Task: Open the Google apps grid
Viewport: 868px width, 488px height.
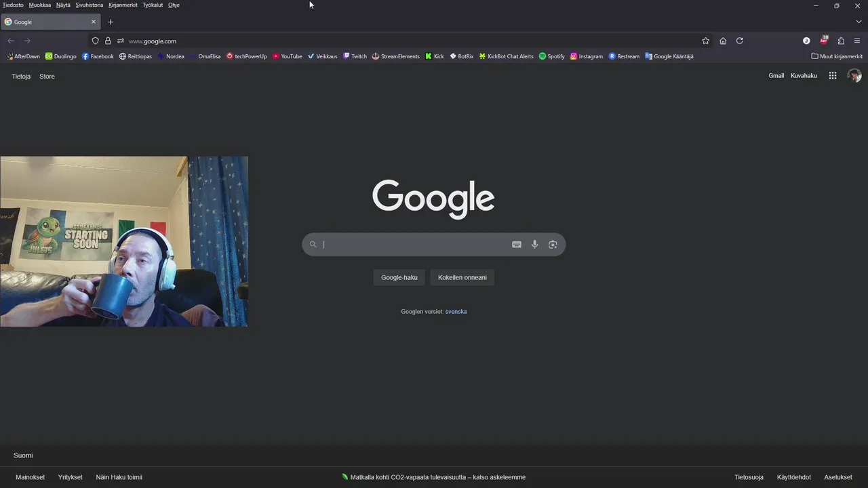Action: click(x=833, y=76)
